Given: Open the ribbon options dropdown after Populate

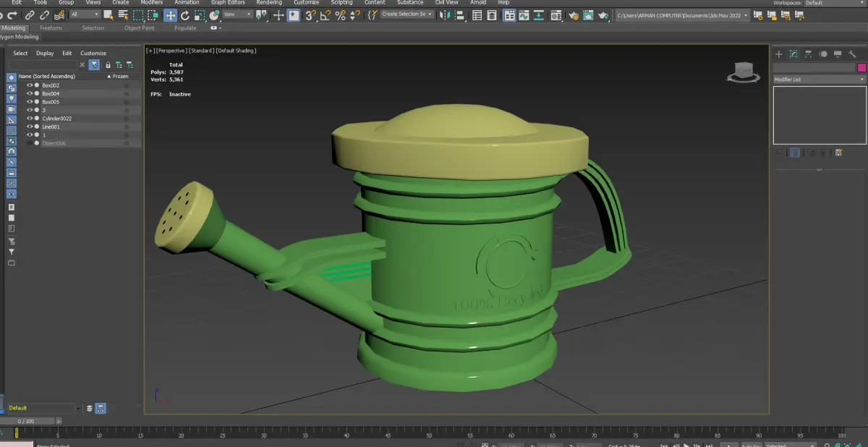Looking at the screenshot, I should tap(215, 27).
